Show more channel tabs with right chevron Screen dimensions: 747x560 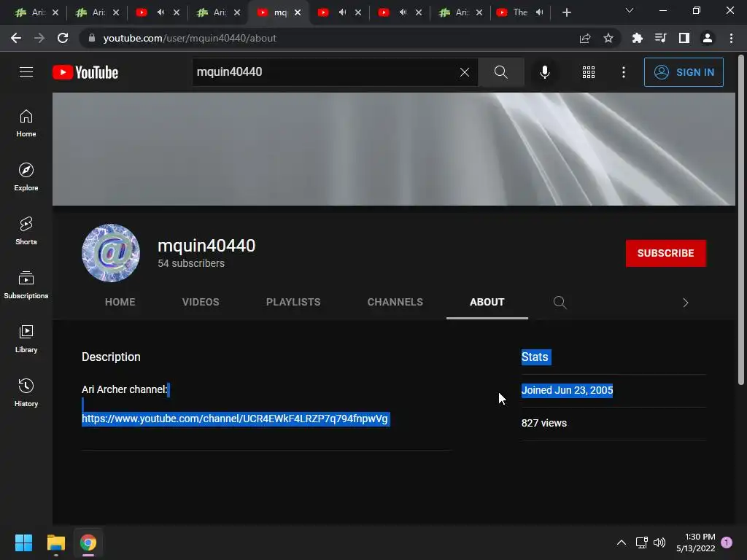coord(686,303)
